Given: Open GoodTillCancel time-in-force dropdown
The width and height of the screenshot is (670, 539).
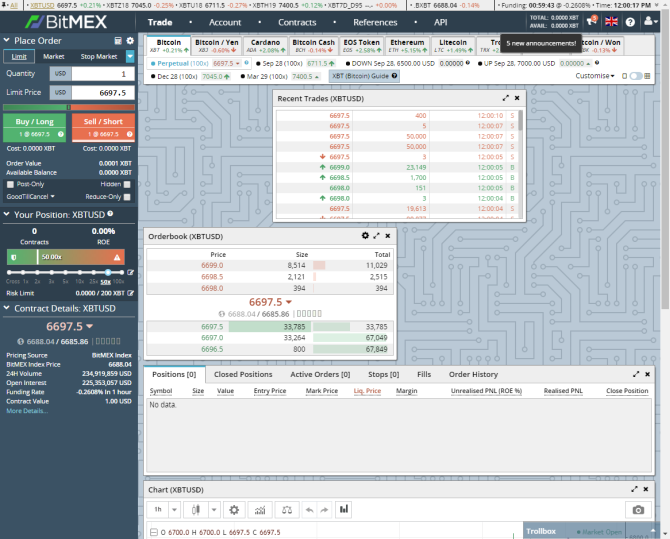Looking at the screenshot, I should pyautogui.click(x=31, y=197).
